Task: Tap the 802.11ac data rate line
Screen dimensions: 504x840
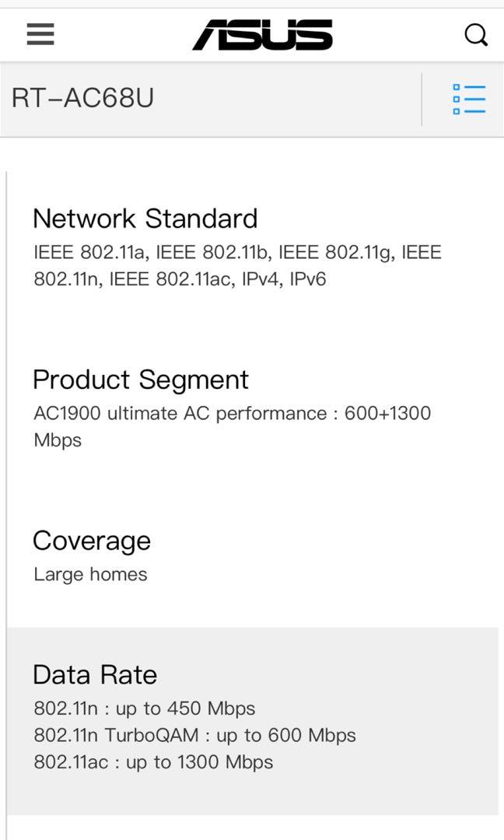Action: [x=152, y=761]
